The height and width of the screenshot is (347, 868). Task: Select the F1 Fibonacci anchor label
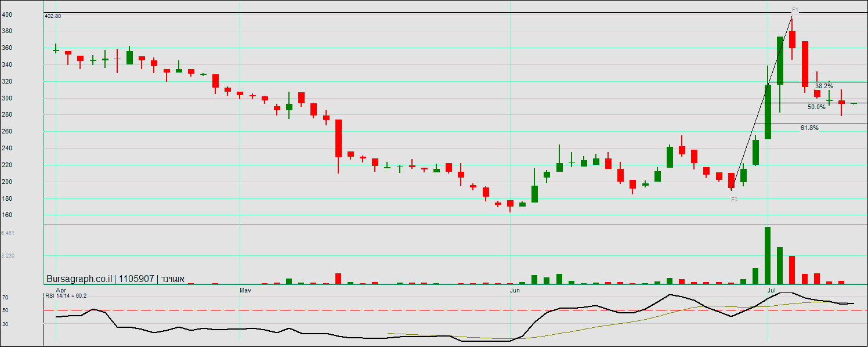tap(795, 10)
